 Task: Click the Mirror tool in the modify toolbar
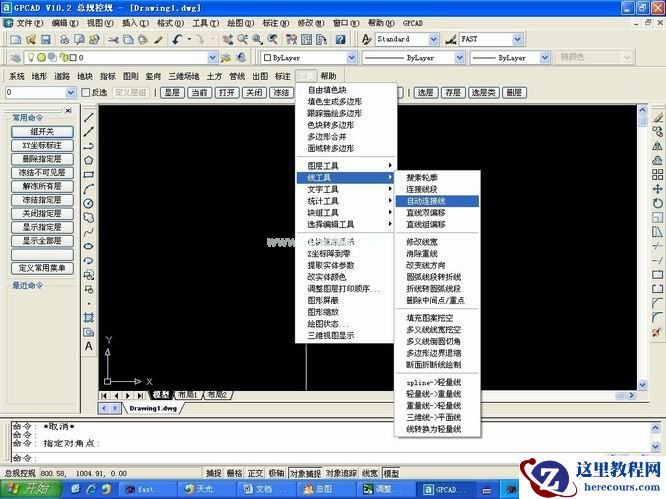[x=658, y=146]
